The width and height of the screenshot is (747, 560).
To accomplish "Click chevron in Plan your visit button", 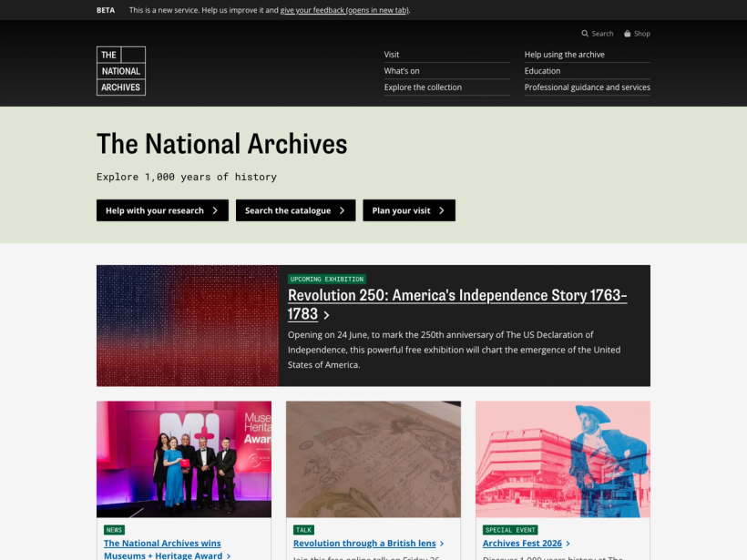I will tap(442, 210).
